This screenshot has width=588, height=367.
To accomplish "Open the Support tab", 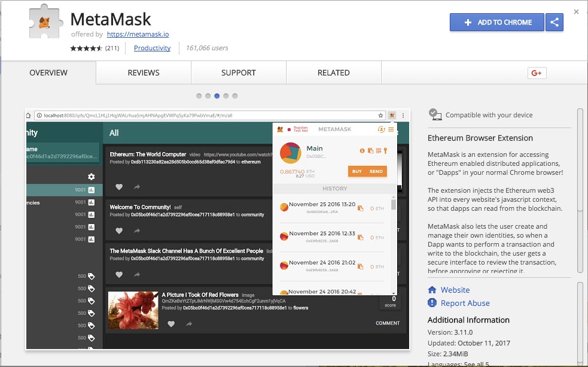I will pyautogui.click(x=238, y=73).
